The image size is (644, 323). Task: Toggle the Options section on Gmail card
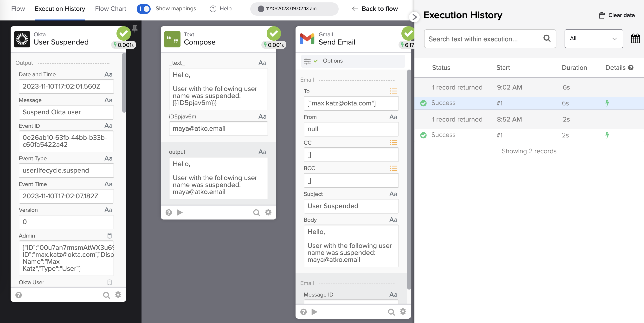pos(333,61)
